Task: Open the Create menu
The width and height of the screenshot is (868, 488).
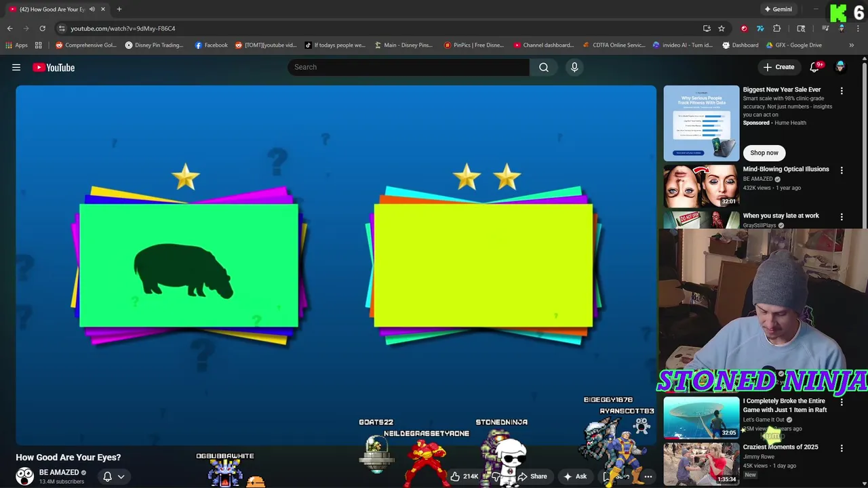Action: tap(778, 67)
